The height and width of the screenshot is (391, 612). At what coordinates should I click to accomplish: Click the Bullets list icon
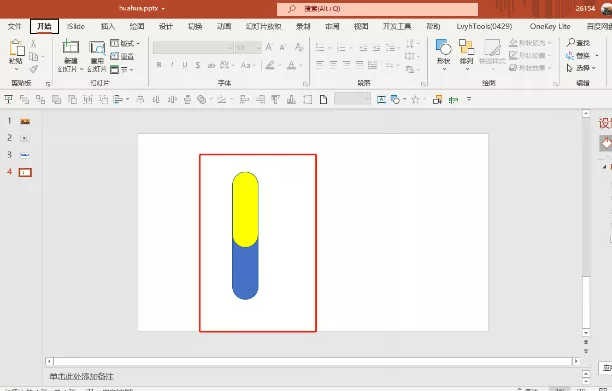[x=320, y=48]
